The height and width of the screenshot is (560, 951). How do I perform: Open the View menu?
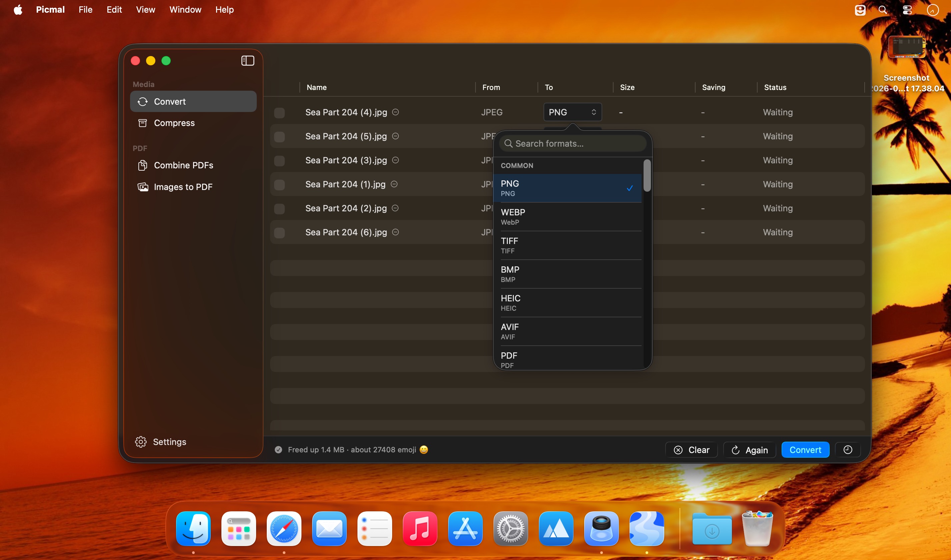pos(145,10)
